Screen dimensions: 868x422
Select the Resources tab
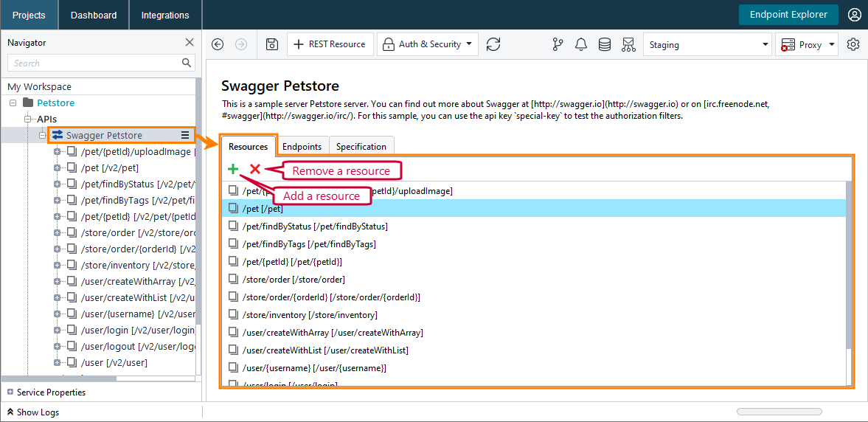[249, 147]
